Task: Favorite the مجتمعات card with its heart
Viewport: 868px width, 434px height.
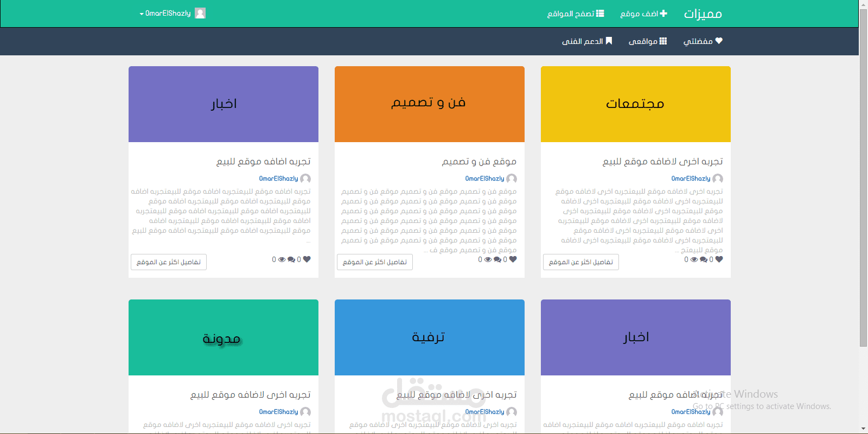Action: point(719,259)
